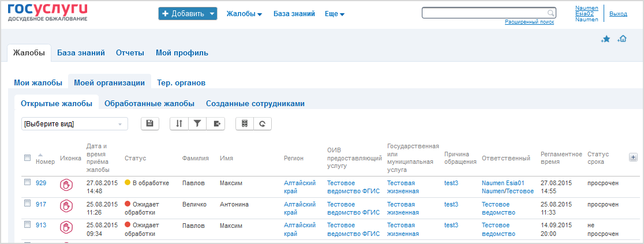
Task: Open the Расширенный поиск link
Action: tap(529, 22)
